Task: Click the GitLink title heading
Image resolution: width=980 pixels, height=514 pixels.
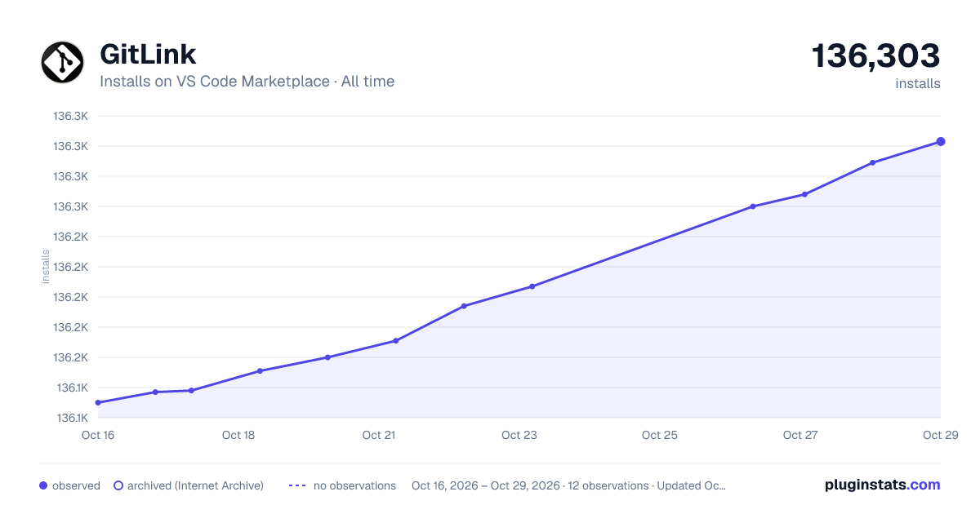Action: tap(148, 54)
